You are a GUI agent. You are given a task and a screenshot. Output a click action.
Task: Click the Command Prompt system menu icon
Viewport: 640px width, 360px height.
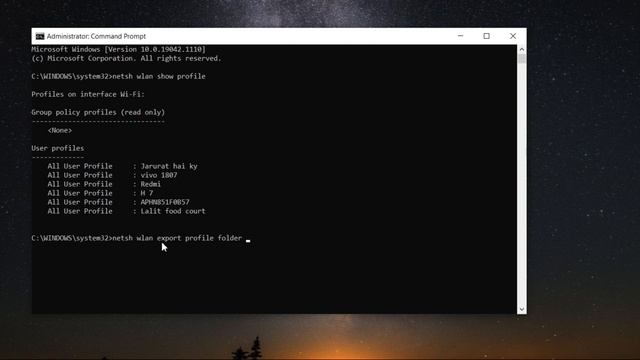point(40,36)
